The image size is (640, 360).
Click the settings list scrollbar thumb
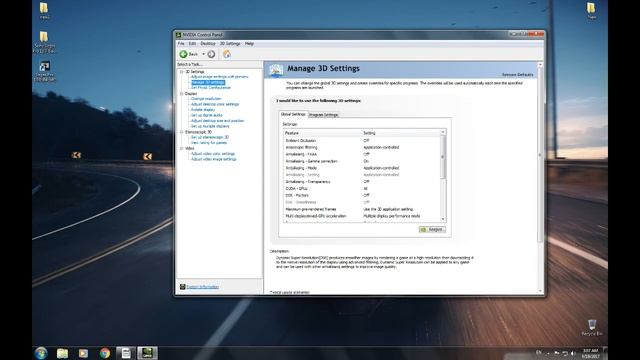pyautogui.click(x=443, y=157)
